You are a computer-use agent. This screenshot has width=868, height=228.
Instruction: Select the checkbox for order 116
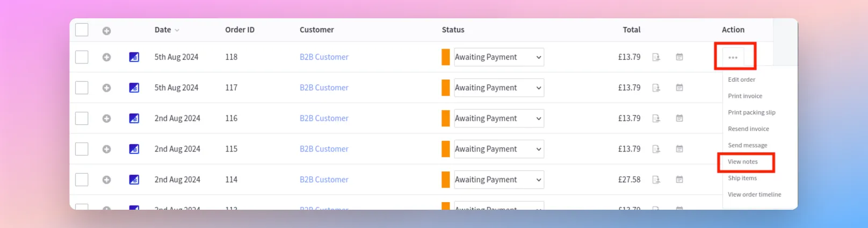click(x=82, y=118)
